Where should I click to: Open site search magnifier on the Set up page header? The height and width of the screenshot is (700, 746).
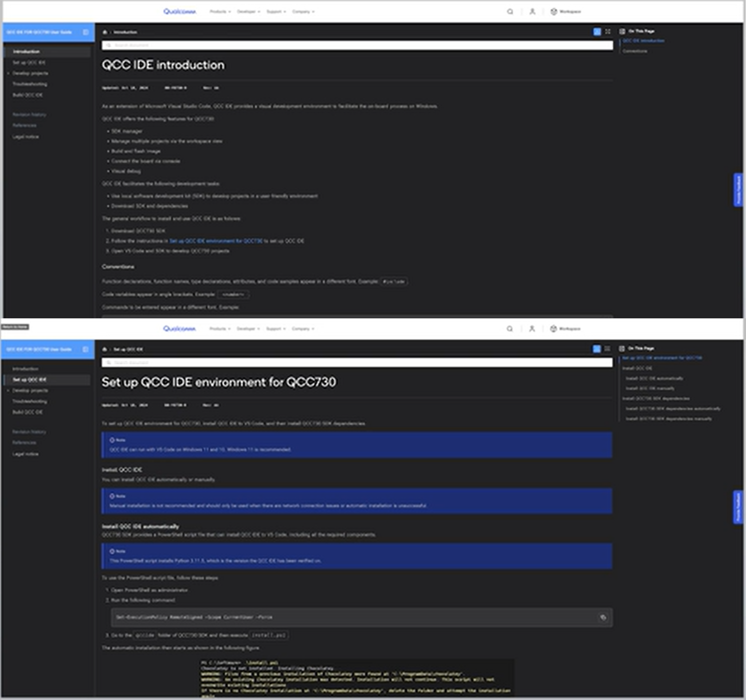[x=510, y=329]
